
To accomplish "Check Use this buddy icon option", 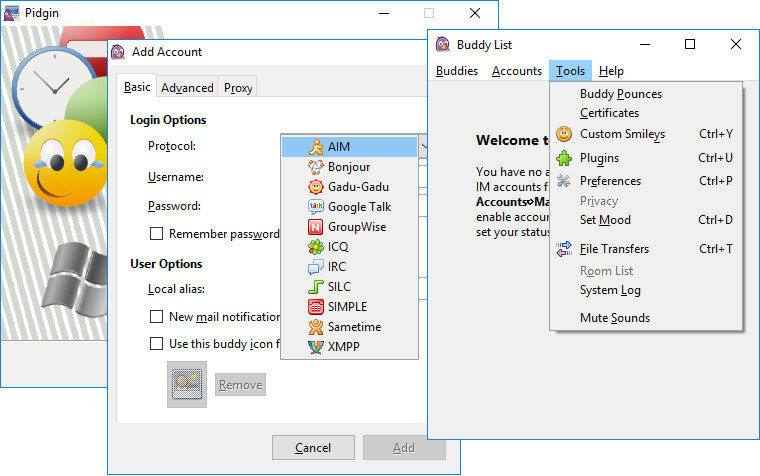I will 156,344.
